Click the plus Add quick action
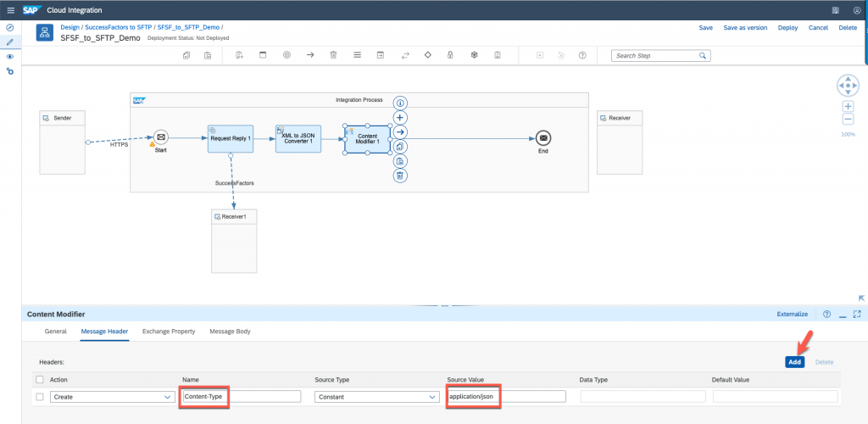This screenshot has width=868, height=424. coord(400,117)
